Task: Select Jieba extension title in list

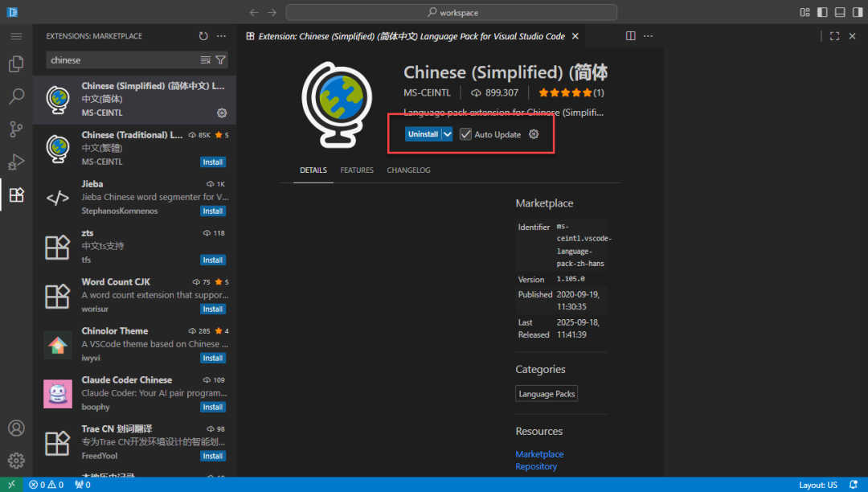Action: [x=92, y=184]
